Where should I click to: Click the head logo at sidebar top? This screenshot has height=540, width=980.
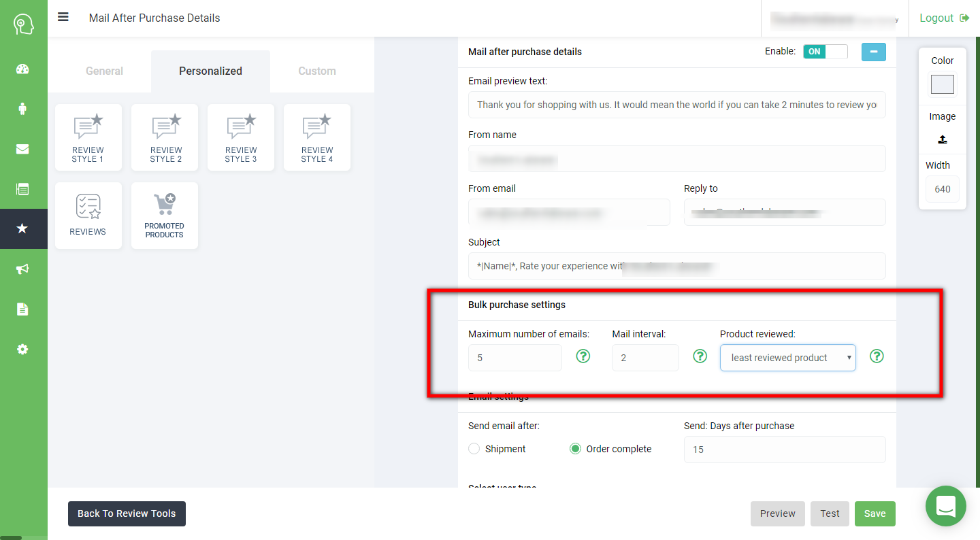(23, 25)
